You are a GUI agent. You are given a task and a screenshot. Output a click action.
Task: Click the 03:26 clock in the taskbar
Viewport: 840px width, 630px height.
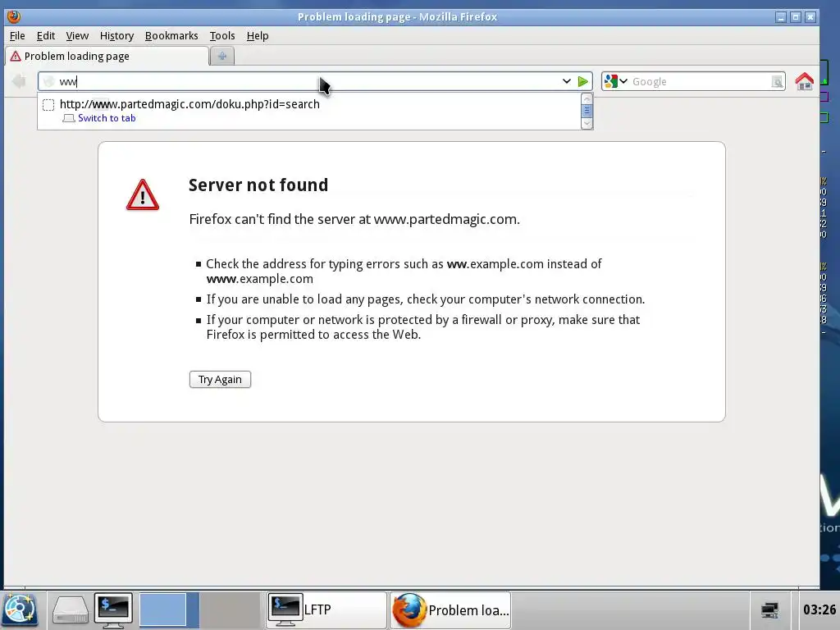[x=819, y=609]
